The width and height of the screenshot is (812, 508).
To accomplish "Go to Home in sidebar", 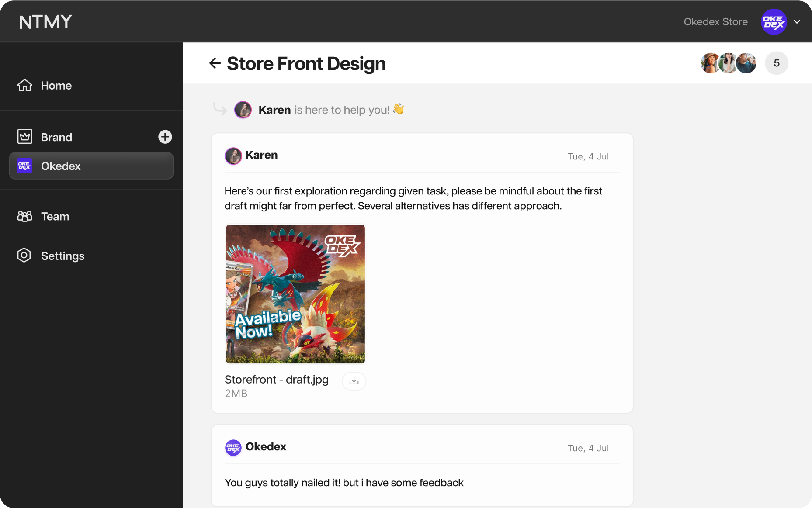I will click(56, 86).
